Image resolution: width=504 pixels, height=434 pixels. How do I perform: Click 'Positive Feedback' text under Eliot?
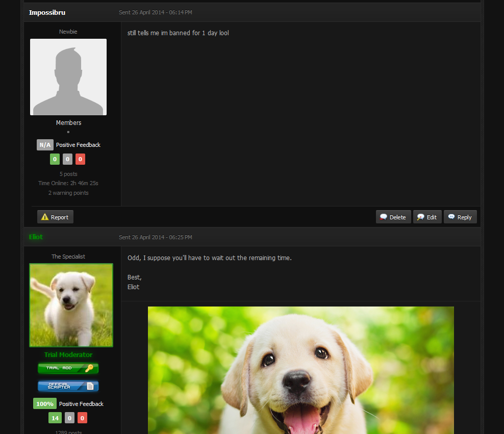coord(81,404)
